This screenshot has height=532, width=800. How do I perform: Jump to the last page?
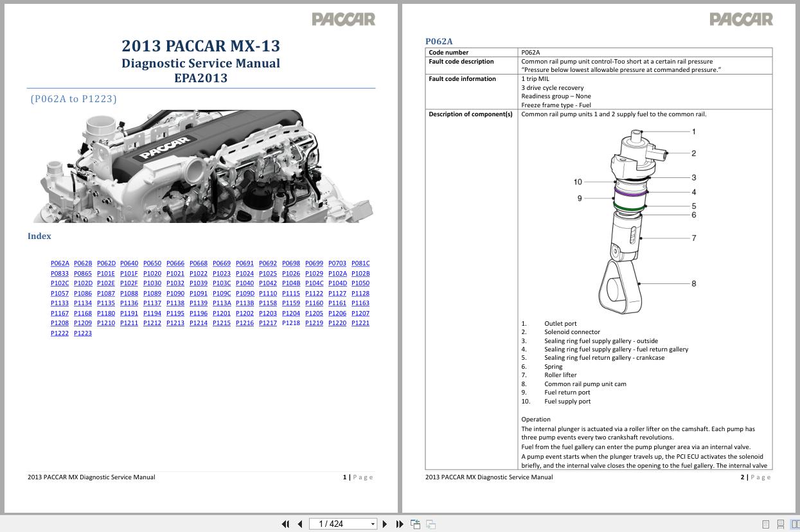400,524
